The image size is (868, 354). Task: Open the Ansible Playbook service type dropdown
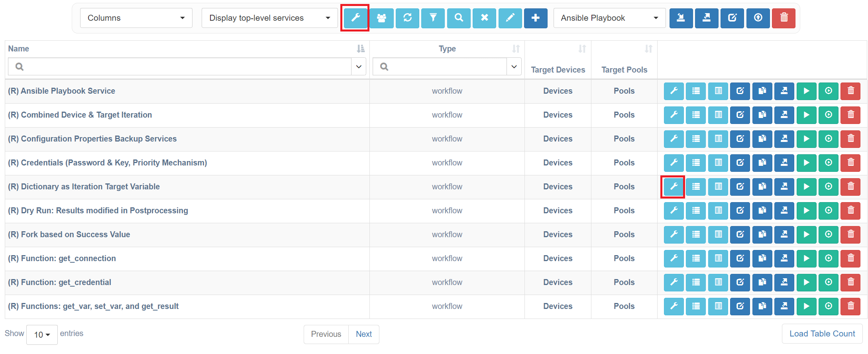tap(609, 18)
